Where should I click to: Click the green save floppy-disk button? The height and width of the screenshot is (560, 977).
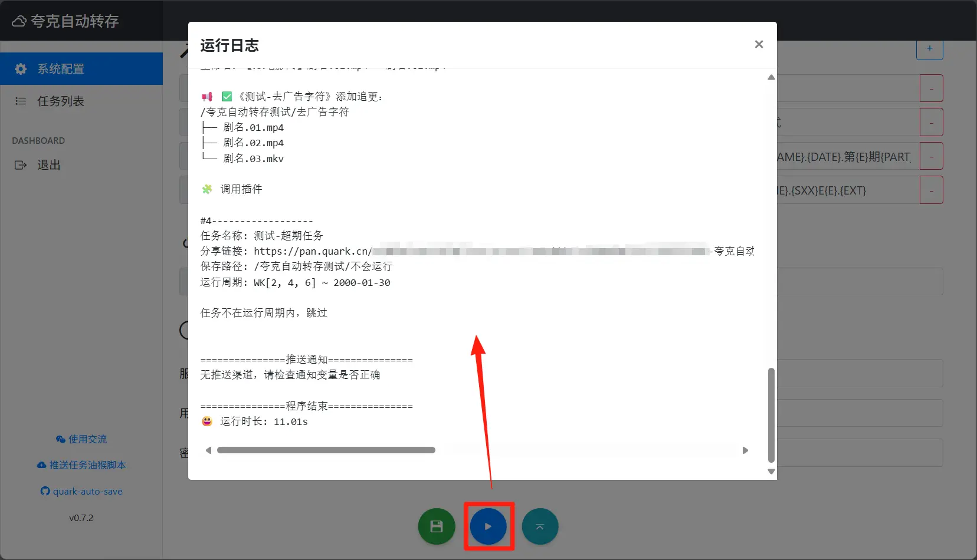[437, 526]
